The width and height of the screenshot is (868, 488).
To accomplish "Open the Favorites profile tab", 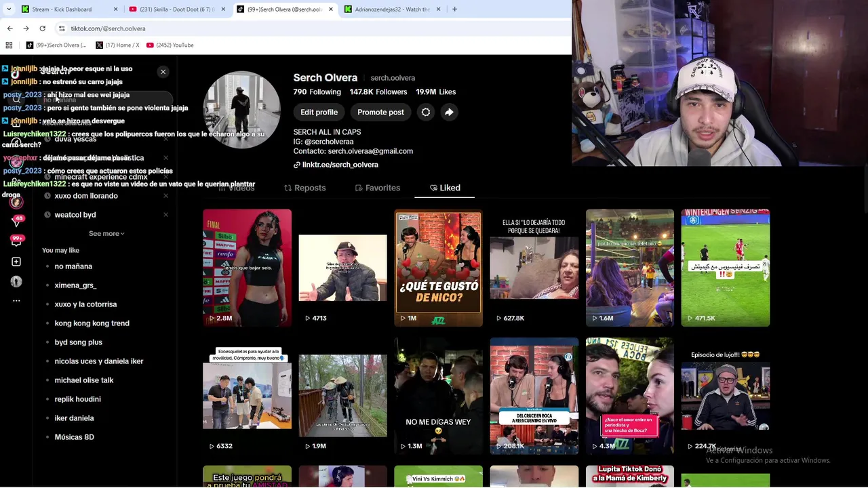I will tap(378, 188).
